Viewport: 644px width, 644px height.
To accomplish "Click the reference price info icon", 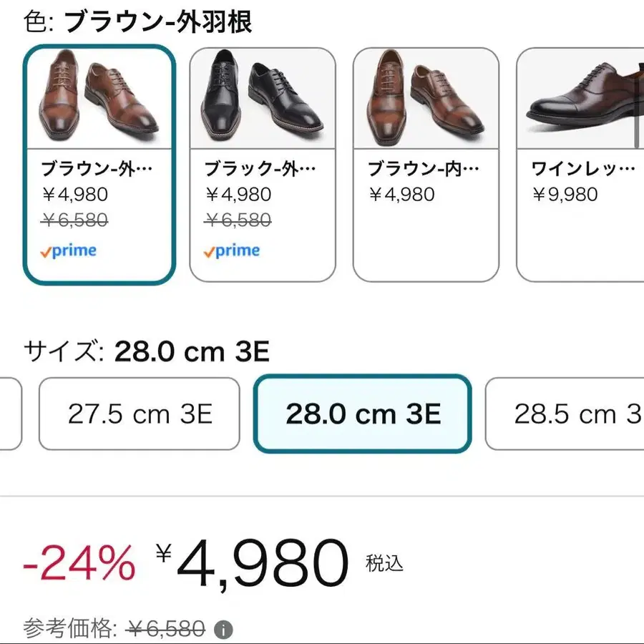I will click(x=224, y=630).
